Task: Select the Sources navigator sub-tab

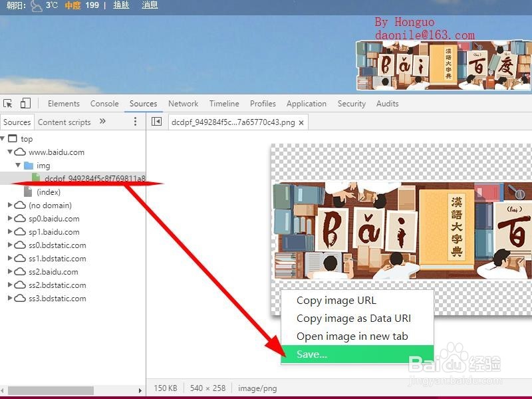Action: [x=17, y=122]
